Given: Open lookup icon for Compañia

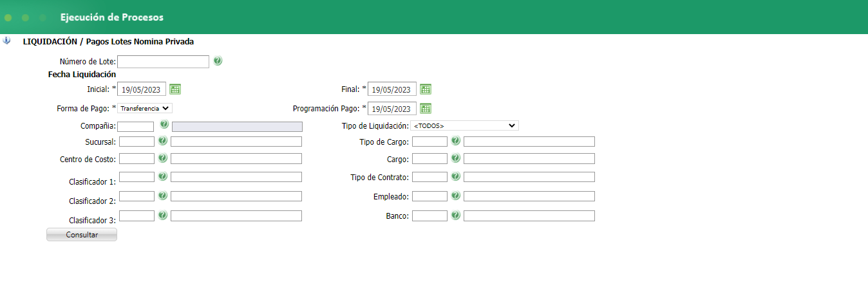Looking at the screenshot, I should 164,125.
